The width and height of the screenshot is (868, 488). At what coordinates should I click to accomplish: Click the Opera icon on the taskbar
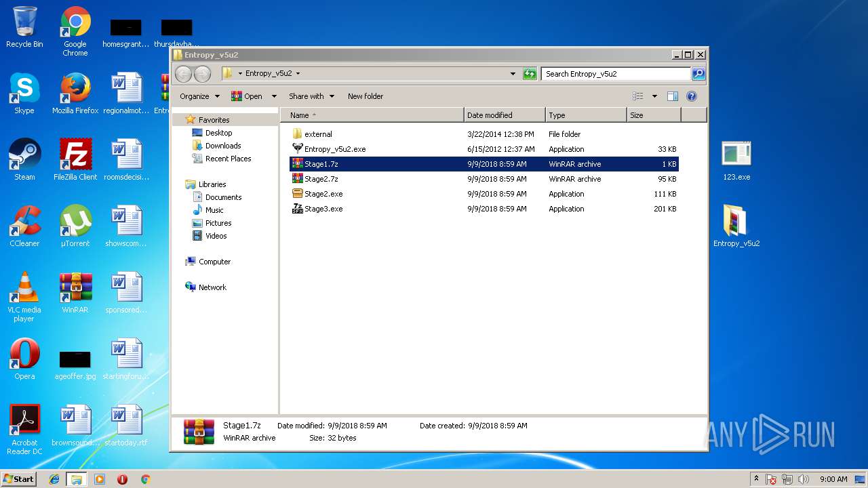click(123, 479)
